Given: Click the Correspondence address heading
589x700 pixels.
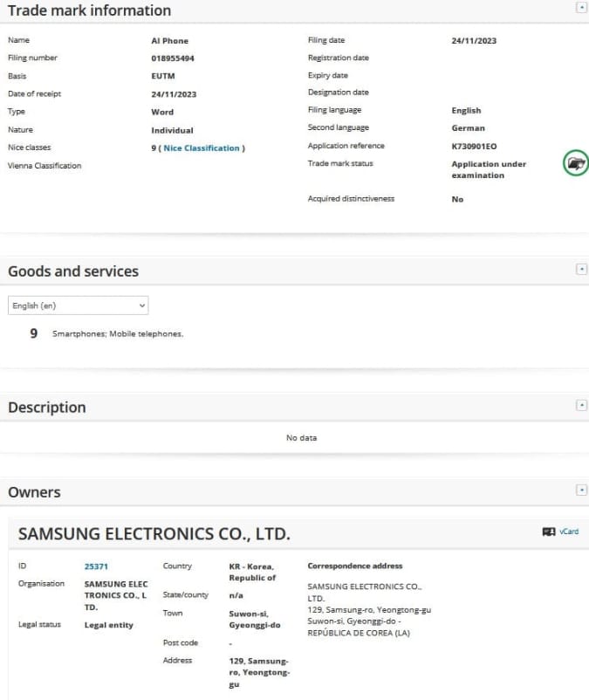Looking at the screenshot, I should pos(355,566).
